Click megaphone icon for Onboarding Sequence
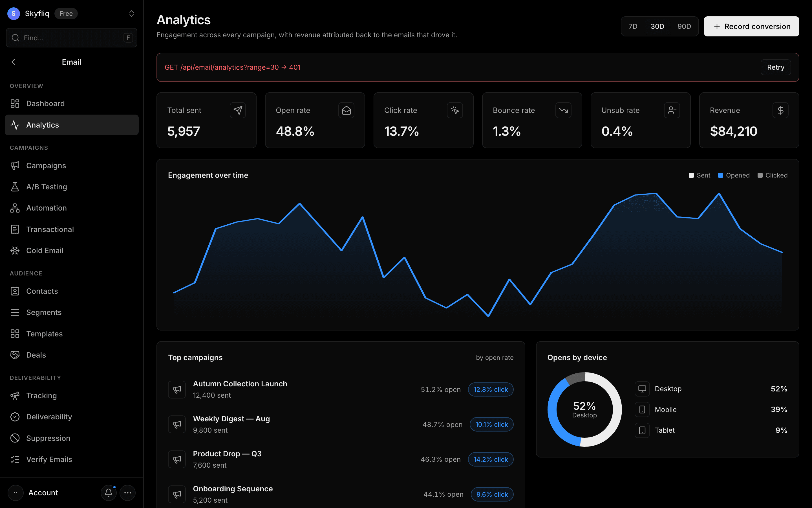The height and width of the screenshot is (508, 812). tap(177, 494)
